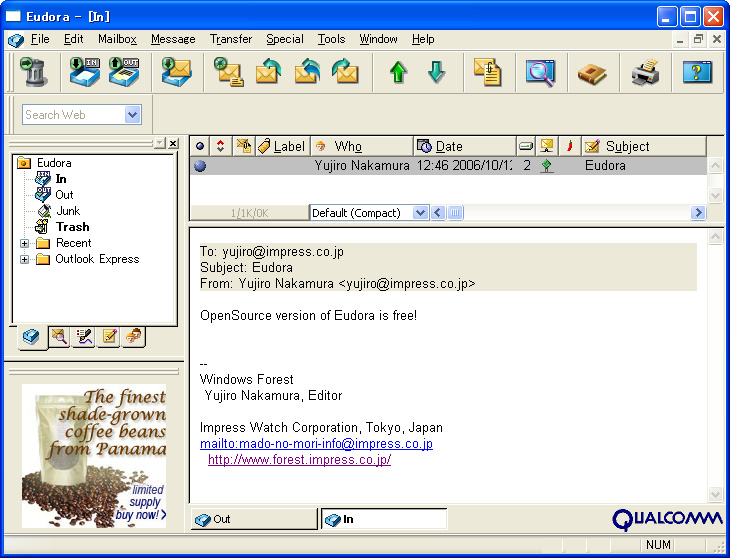
Task: Click the Reply All toolbar icon
Action: 307,72
